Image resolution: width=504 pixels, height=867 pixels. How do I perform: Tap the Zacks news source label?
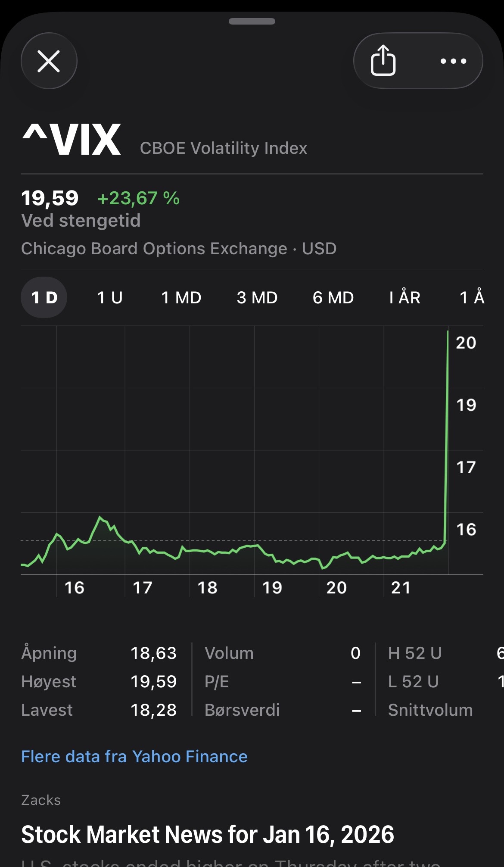click(41, 800)
